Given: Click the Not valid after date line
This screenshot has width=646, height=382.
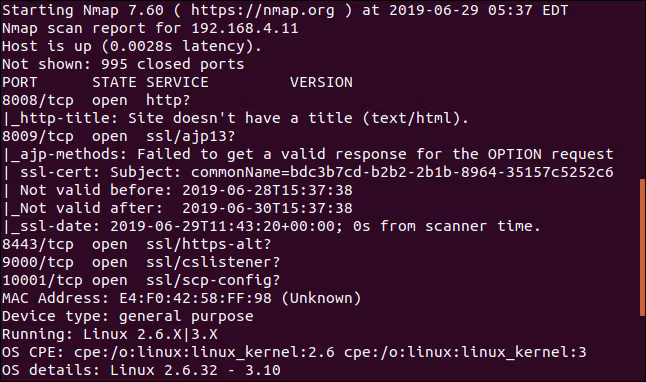Looking at the screenshot, I should tap(177, 209).
